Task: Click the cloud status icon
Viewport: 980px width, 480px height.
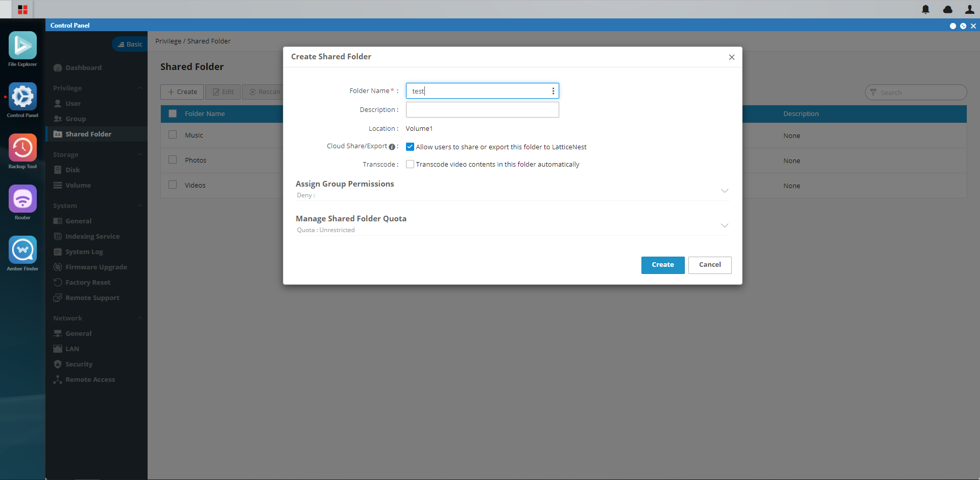Action: click(x=947, y=9)
